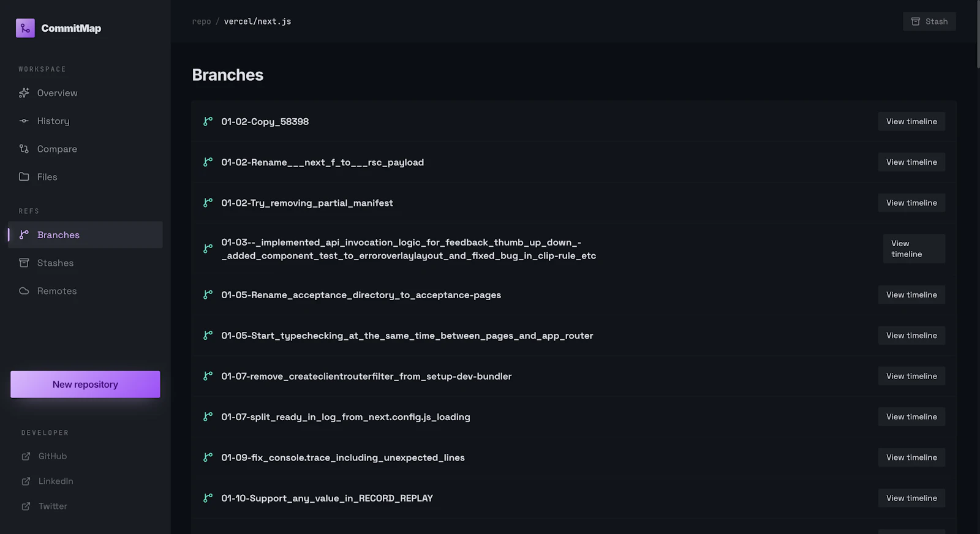980x534 pixels.
Task: Click the external-link icon beside LinkedIn
Action: [x=26, y=481]
